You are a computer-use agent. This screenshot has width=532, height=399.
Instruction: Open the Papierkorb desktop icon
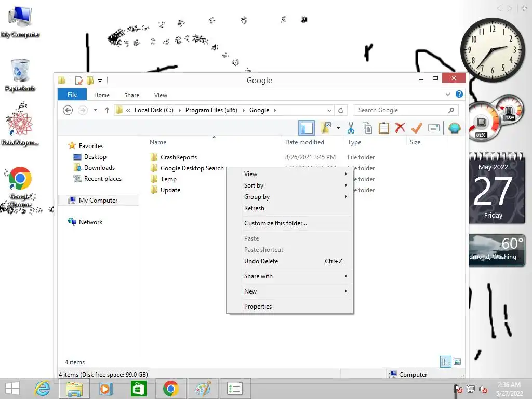point(20,75)
